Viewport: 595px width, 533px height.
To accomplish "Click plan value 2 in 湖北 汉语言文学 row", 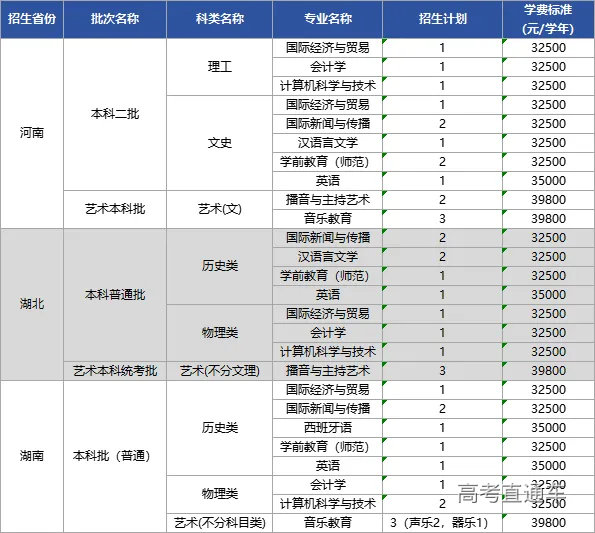I will [442, 257].
